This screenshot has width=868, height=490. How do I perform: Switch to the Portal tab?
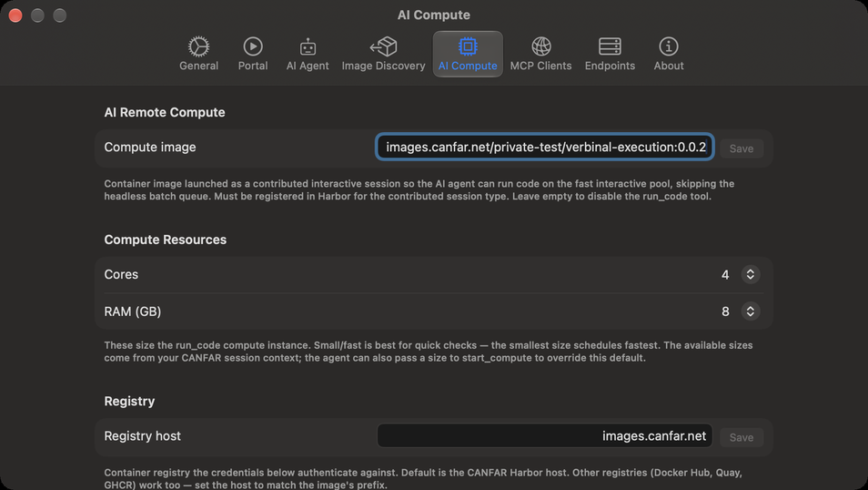click(252, 55)
